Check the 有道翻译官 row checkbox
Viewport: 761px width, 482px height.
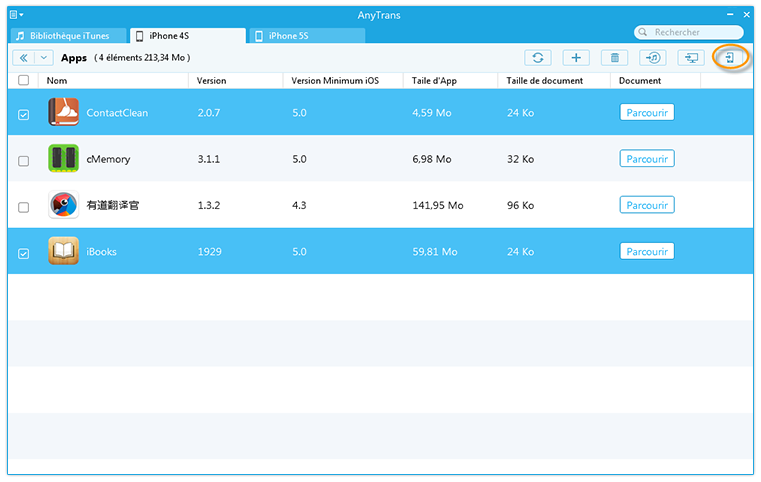coord(23,207)
